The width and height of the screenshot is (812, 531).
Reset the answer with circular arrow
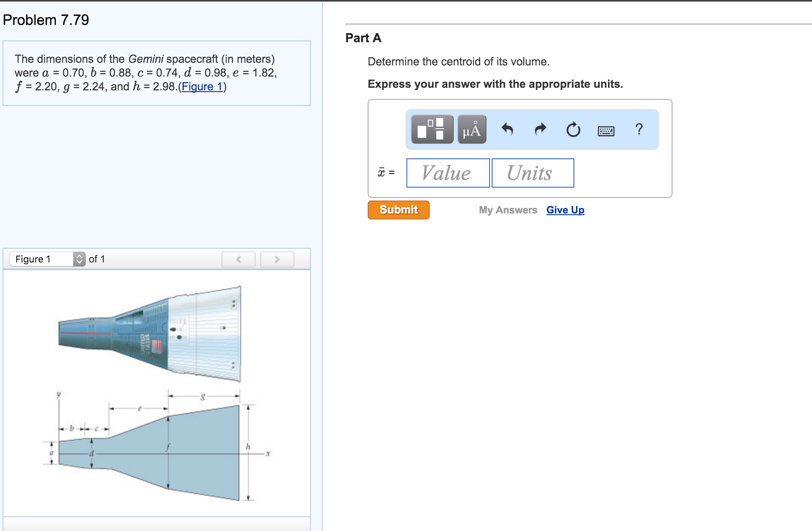pos(573,129)
